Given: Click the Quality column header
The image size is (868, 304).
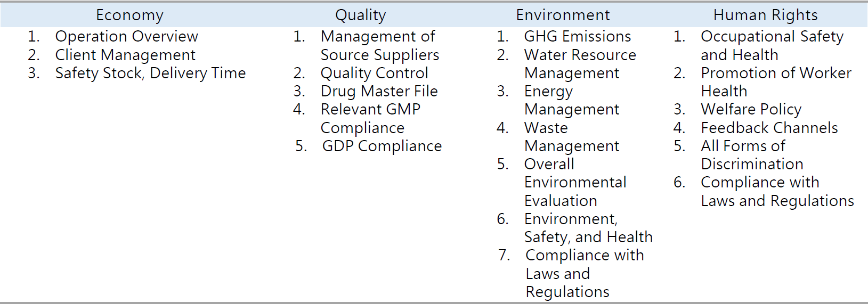Looking at the screenshot, I should coord(360,15).
